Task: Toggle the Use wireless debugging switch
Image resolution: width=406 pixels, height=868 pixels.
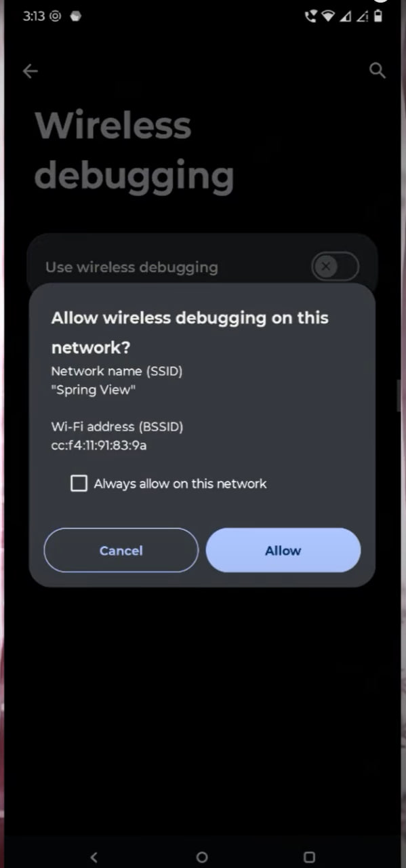Action: click(335, 267)
